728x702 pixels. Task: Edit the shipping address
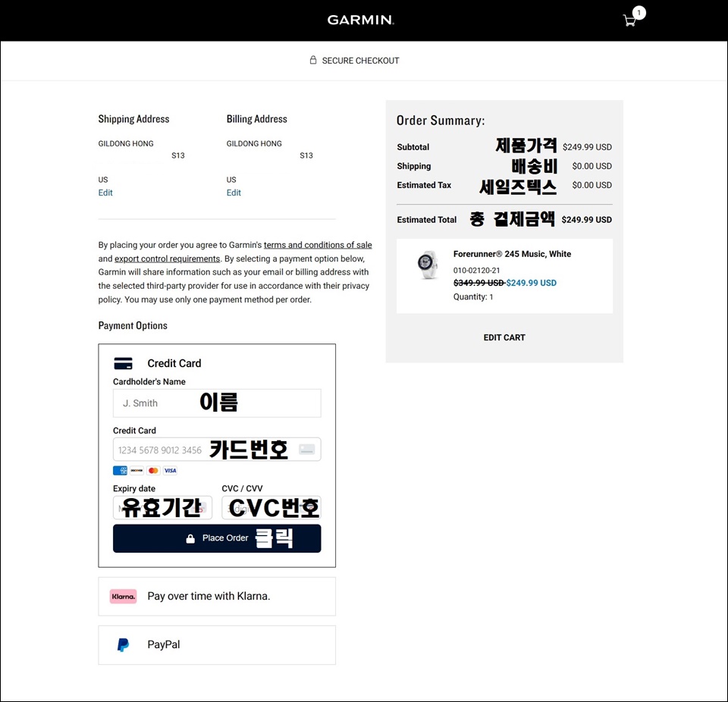pos(105,193)
